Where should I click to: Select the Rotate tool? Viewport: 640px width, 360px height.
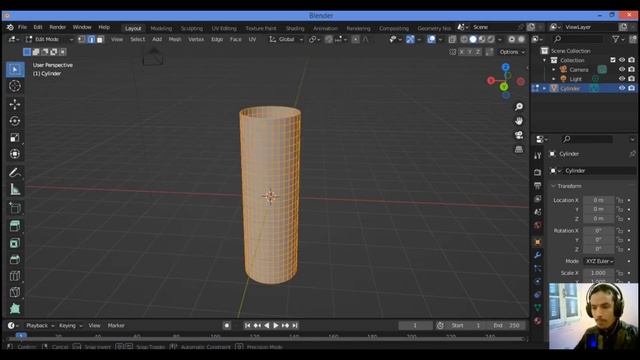point(15,121)
